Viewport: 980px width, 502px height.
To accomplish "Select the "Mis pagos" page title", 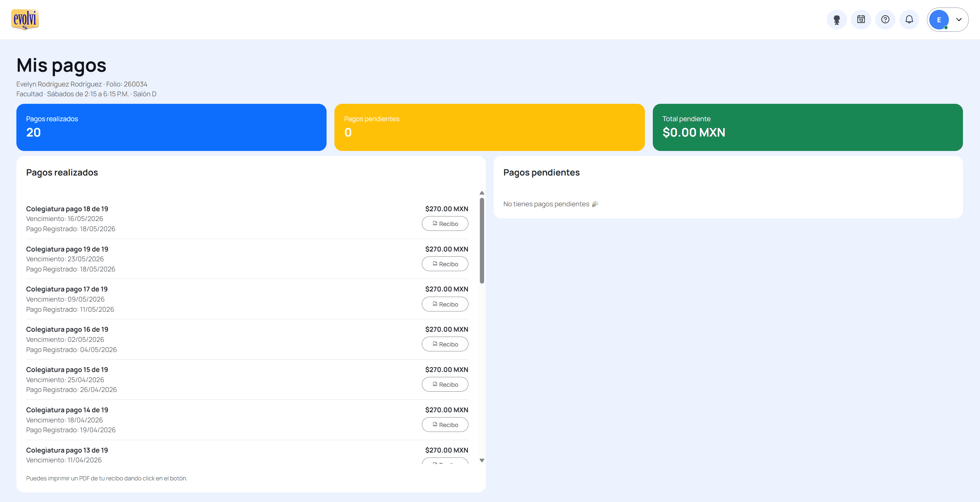I will pos(61,65).
